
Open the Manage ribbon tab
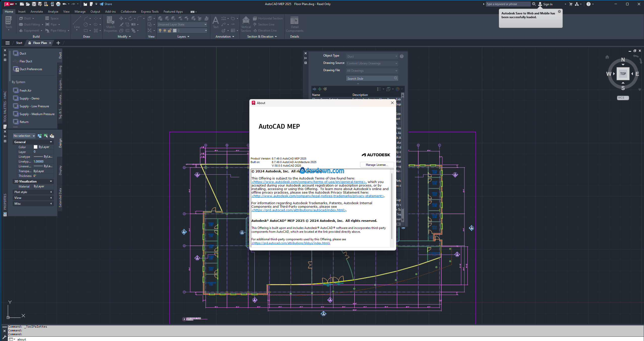pos(80,12)
